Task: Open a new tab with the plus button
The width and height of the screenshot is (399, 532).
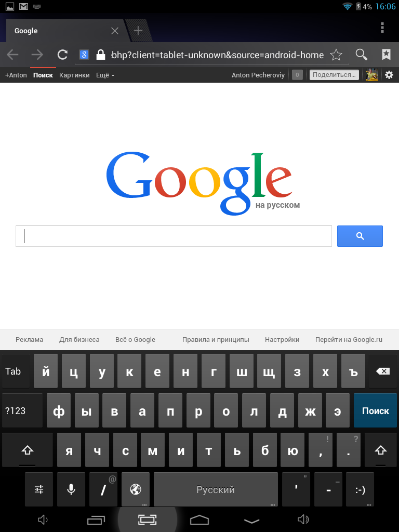Action: [138, 31]
